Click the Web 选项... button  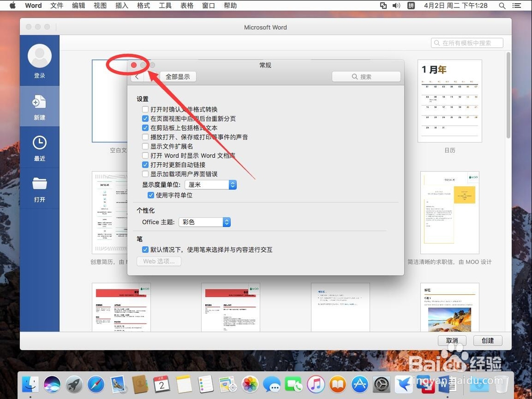click(x=159, y=261)
